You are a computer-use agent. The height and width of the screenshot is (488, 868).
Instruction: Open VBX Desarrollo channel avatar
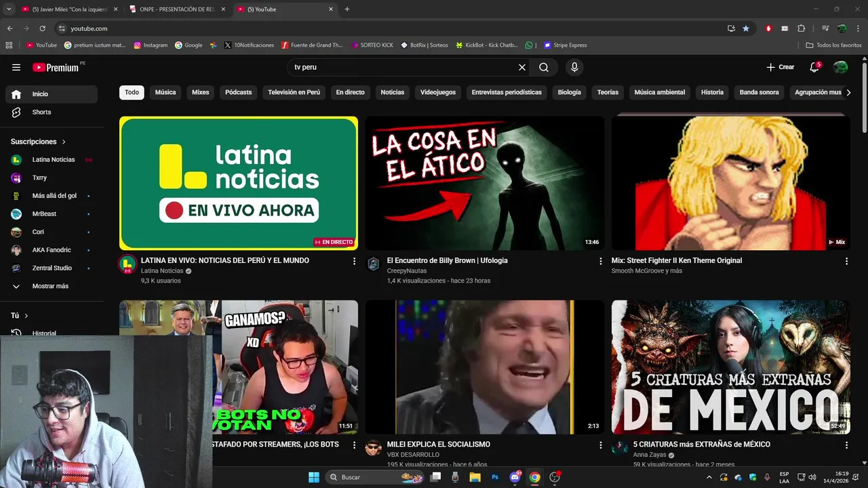pos(374,448)
